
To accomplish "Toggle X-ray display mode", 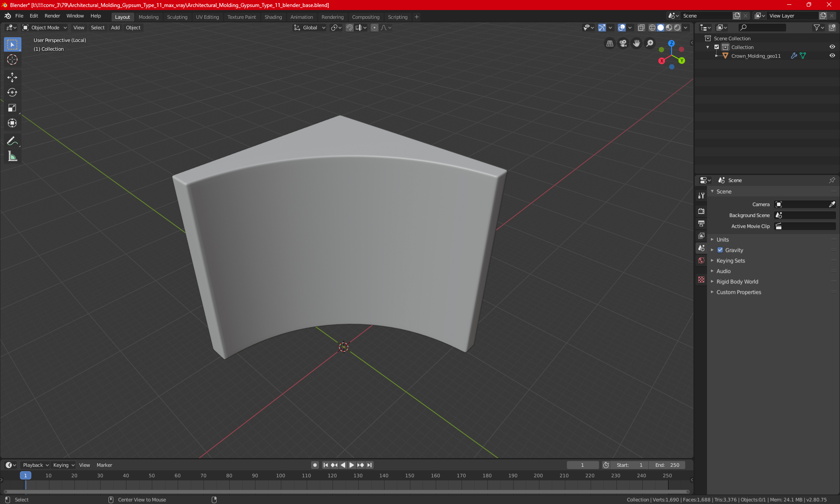I will click(641, 28).
